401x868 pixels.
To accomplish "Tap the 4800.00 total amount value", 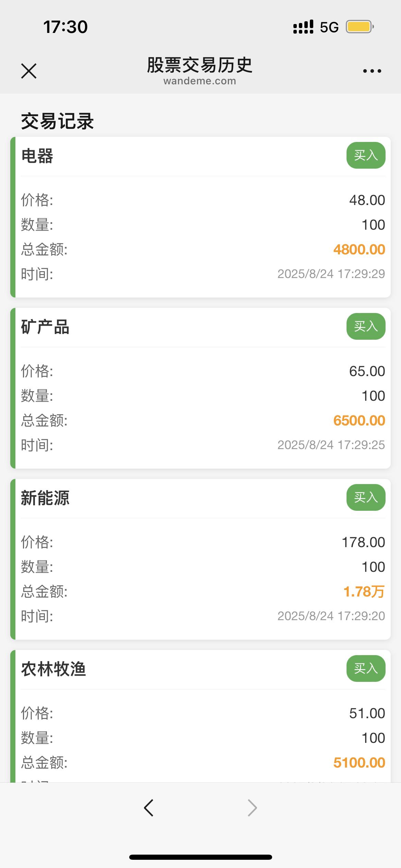I will tap(359, 250).
